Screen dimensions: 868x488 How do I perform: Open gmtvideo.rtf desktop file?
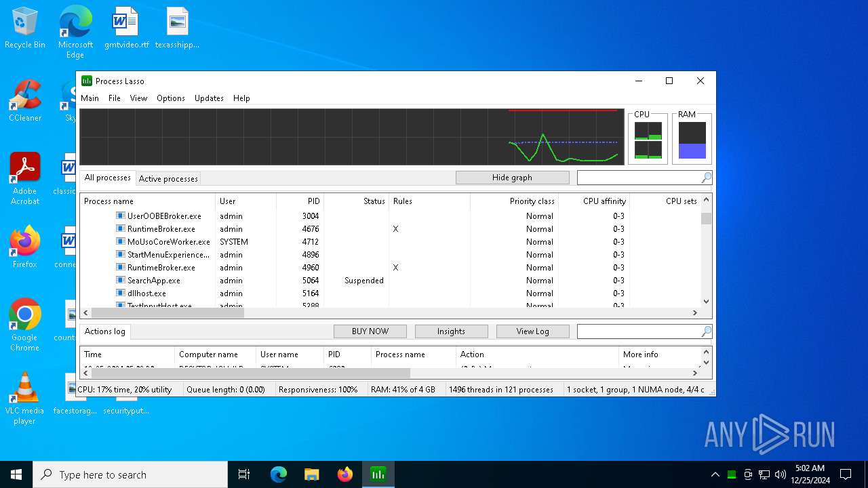point(126,28)
